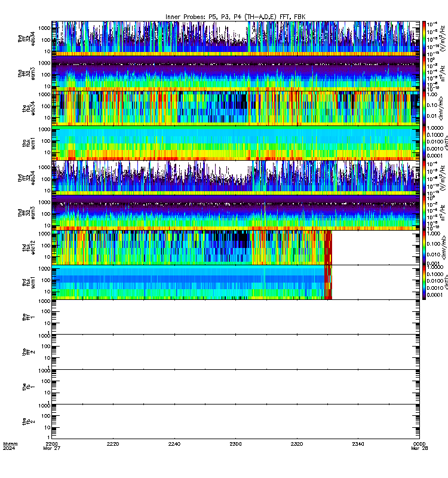Click the 2320 time axis label
The height and width of the screenshot is (478, 448).
point(297,444)
